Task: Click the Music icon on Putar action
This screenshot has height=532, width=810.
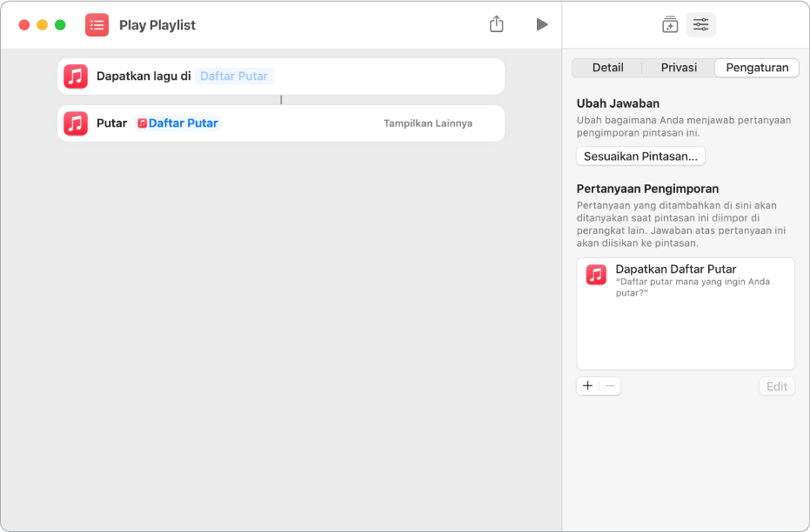Action: click(76, 123)
